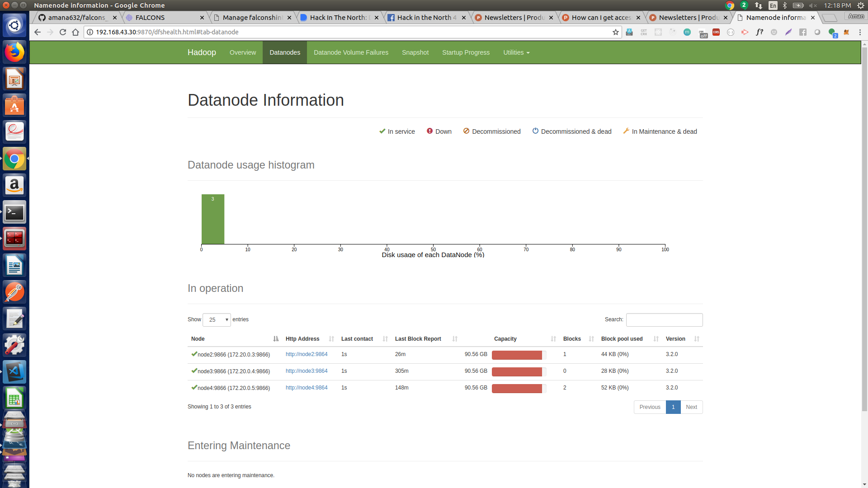Open Terminator red terminal icon in dock
The image size is (868, 488).
tap(14, 239)
